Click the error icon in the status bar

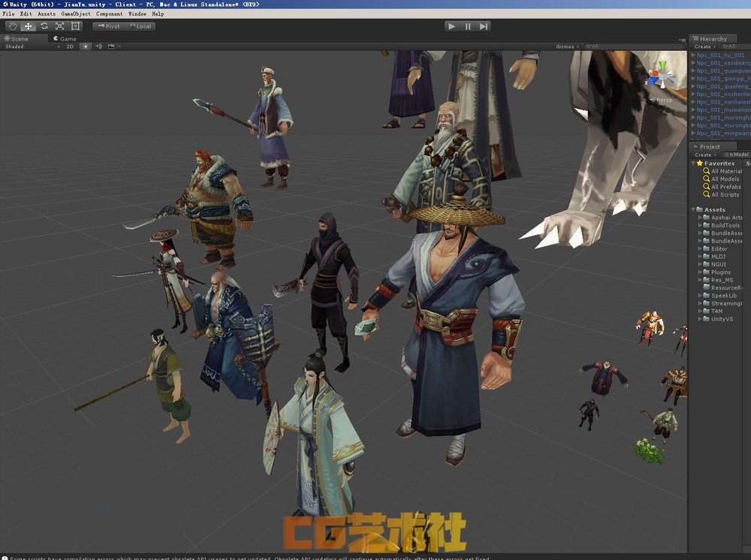coord(5,558)
